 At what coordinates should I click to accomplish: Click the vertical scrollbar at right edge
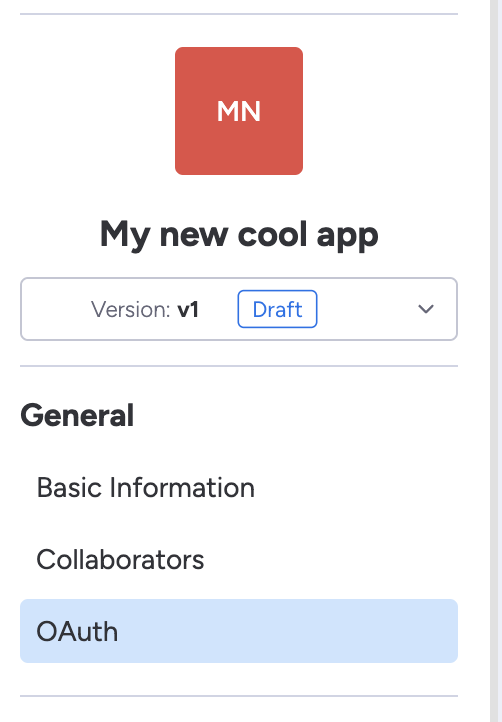(496, 361)
